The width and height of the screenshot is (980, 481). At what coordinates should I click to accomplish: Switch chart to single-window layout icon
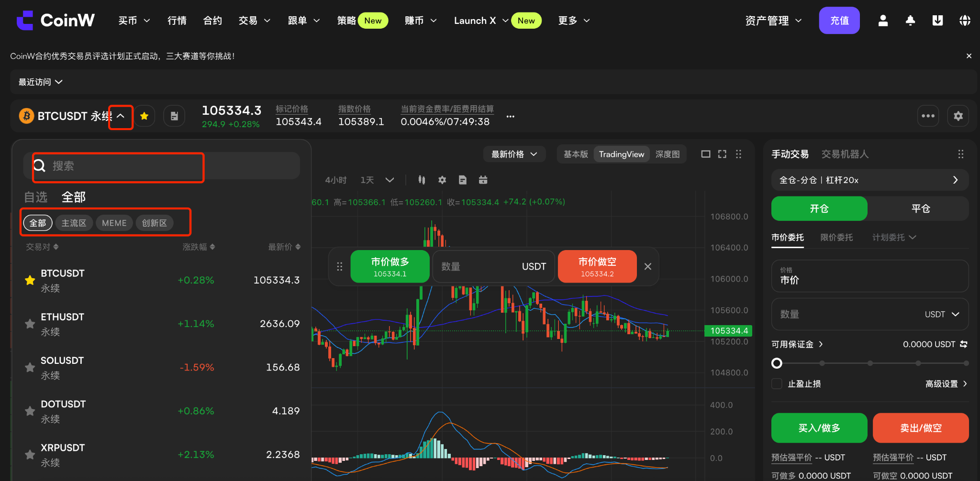[x=706, y=154]
